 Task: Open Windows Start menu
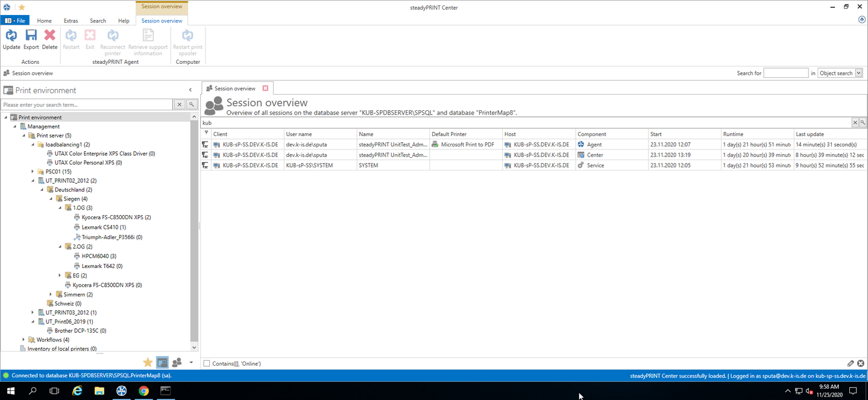[x=11, y=390]
